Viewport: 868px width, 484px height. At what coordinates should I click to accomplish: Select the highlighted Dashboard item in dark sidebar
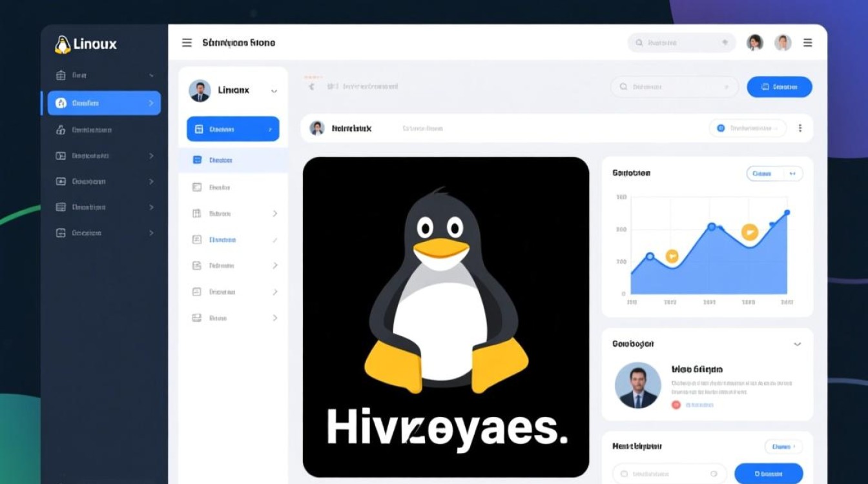(103, 103)
